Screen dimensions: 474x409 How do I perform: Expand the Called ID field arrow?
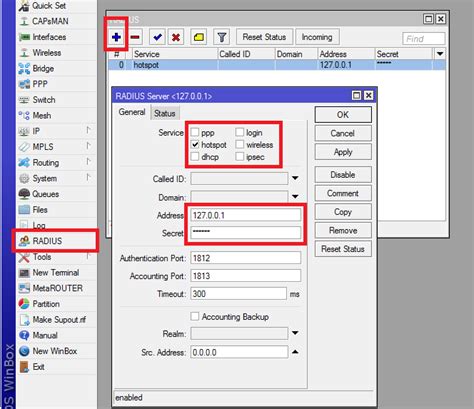[x=295, y=178]
